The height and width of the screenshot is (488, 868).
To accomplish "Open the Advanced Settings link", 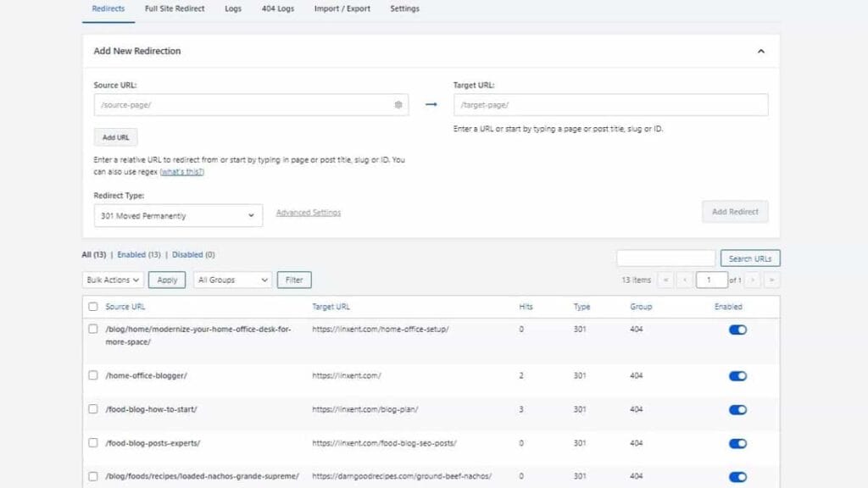I will 309,213.
